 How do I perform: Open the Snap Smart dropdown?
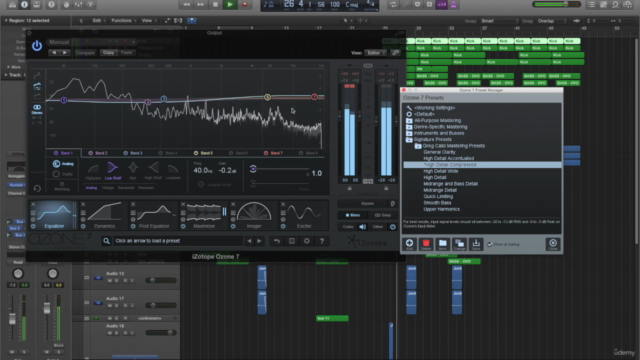499,21
